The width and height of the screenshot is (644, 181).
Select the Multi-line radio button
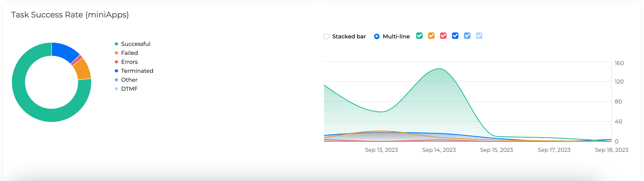(x=377, y=37)
